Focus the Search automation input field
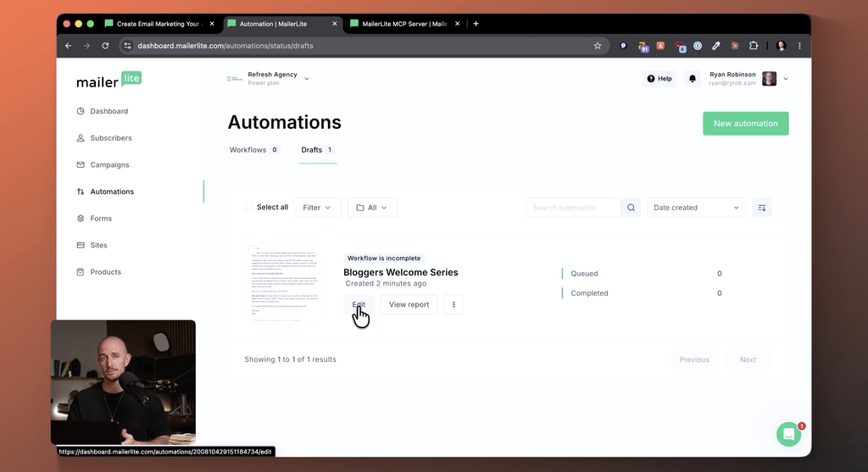This screenshot has height=472, width=868. coord(574,208)
